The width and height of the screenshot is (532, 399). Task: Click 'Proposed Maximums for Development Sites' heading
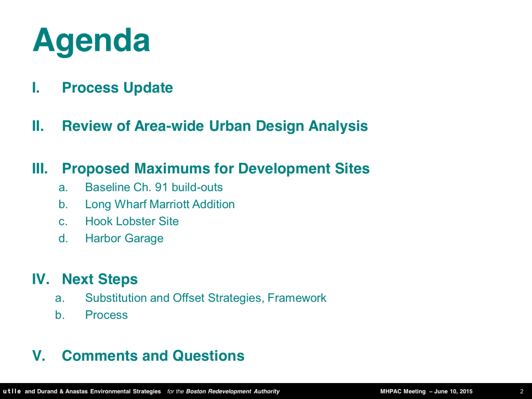coord(216,169)
